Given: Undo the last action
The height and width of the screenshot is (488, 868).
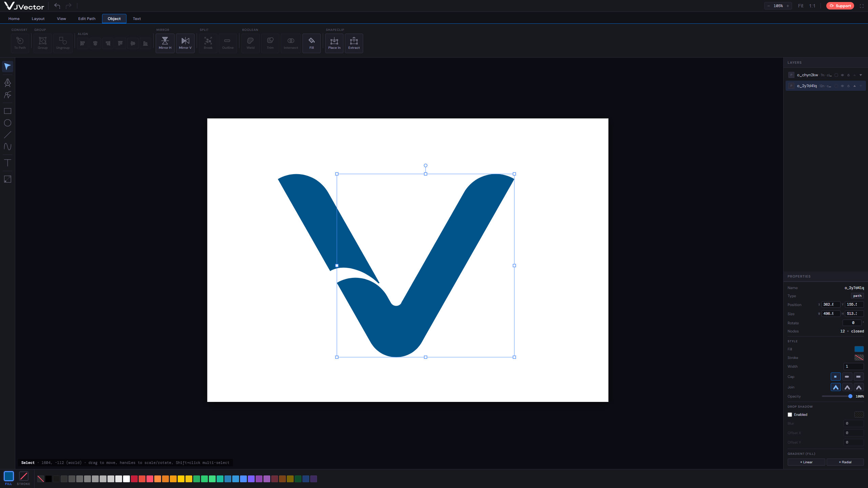Looking at the screenshot, I should coord(57,6).
